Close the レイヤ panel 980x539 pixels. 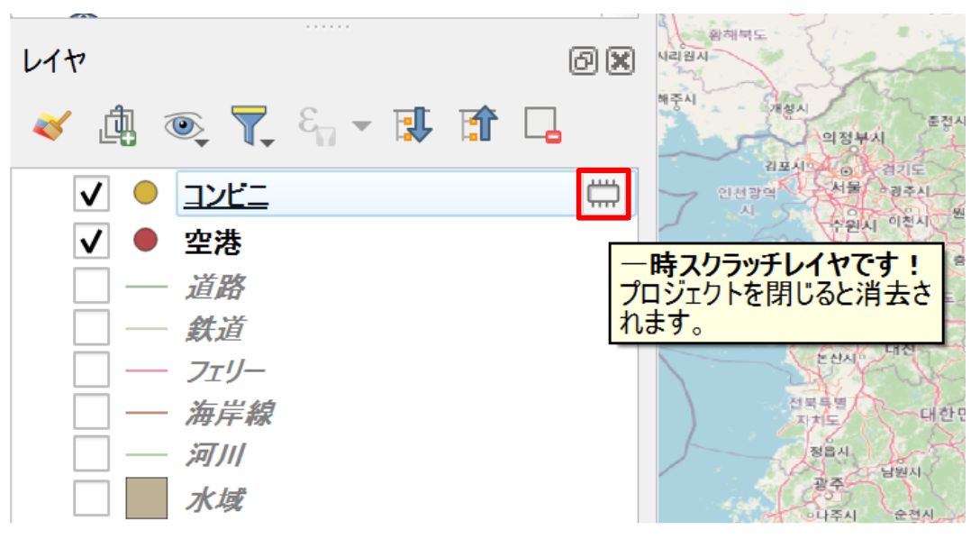click(x=621, y=61)
